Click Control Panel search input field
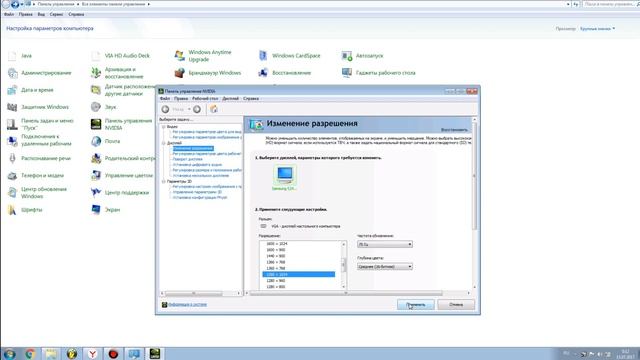 [610, 4]
